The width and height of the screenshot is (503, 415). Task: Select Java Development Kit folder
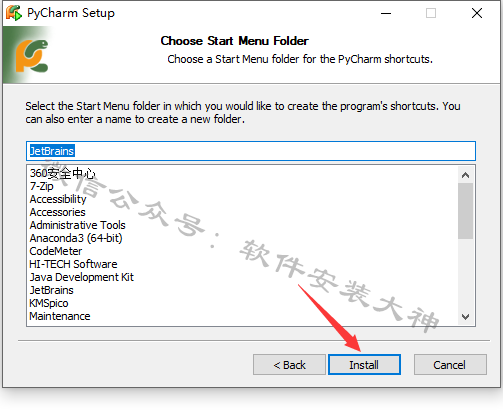click(x=82, y=277)
